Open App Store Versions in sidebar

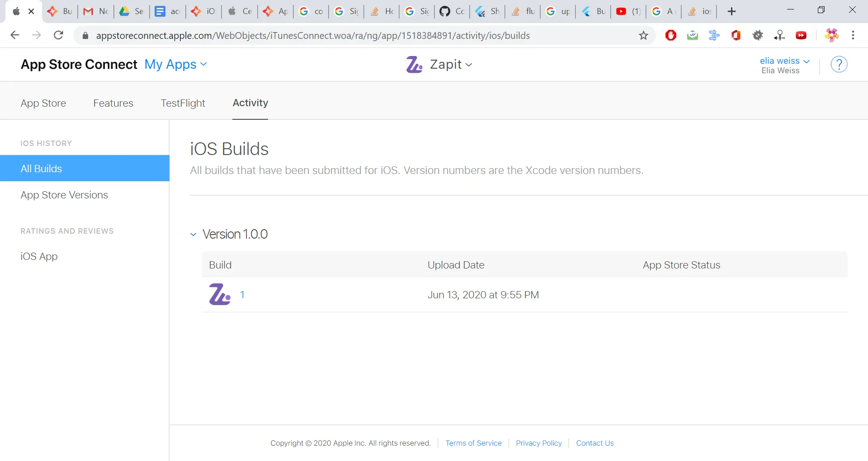[64, 195]
